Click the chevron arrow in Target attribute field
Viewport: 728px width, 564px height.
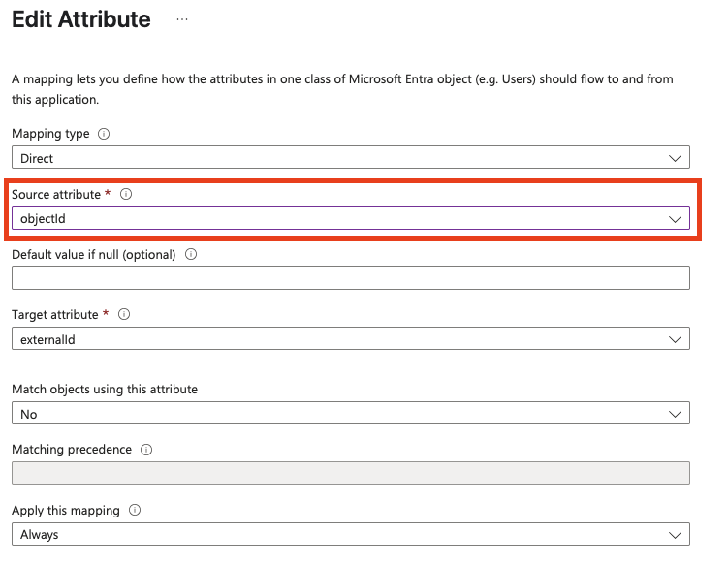[676, 339]
